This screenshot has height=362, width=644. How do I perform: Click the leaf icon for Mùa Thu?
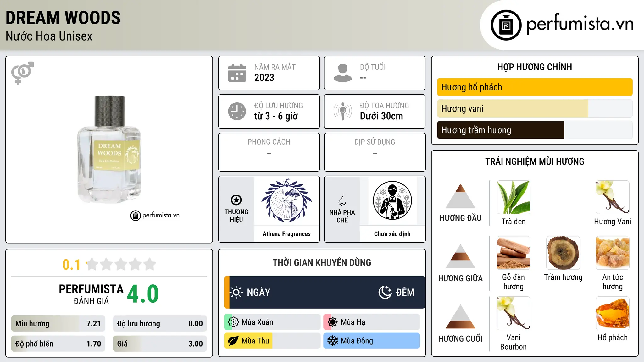click(233, 341)
